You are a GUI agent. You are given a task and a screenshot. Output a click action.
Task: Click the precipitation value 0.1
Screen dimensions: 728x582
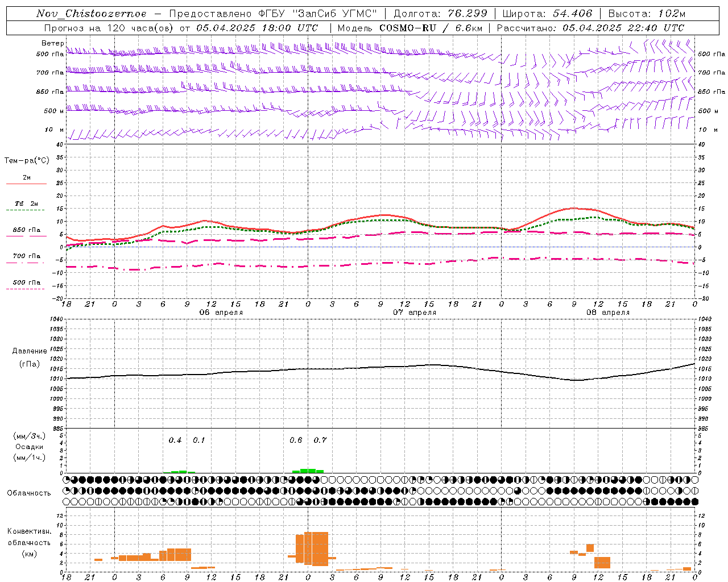[x=199, y=440]
